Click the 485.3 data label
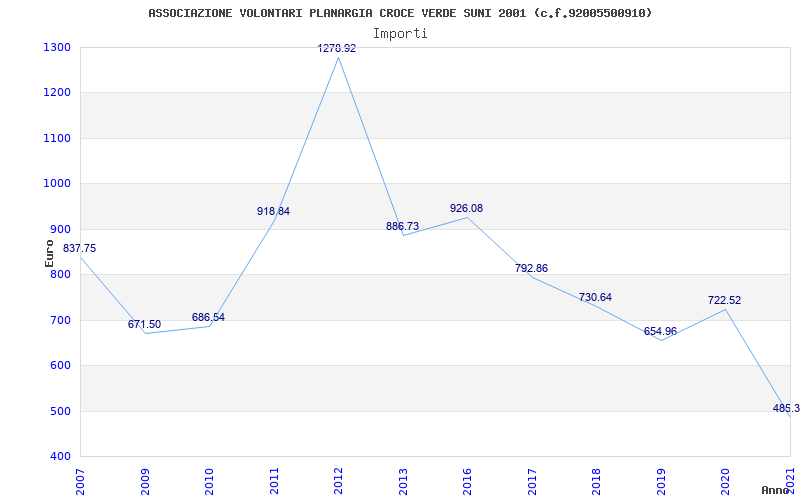Image resolution: width=800 pixels, height=500 pixels. pos(786,408)
